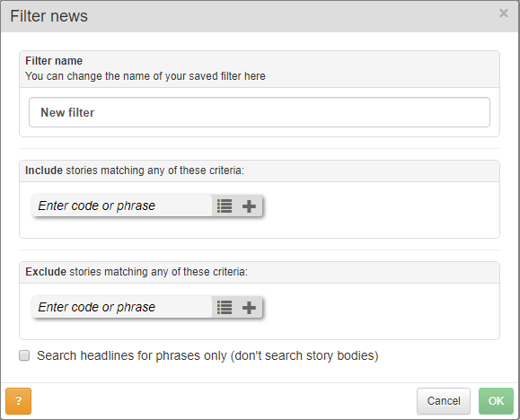Open help with the orange question mark

tap(19, 401)
